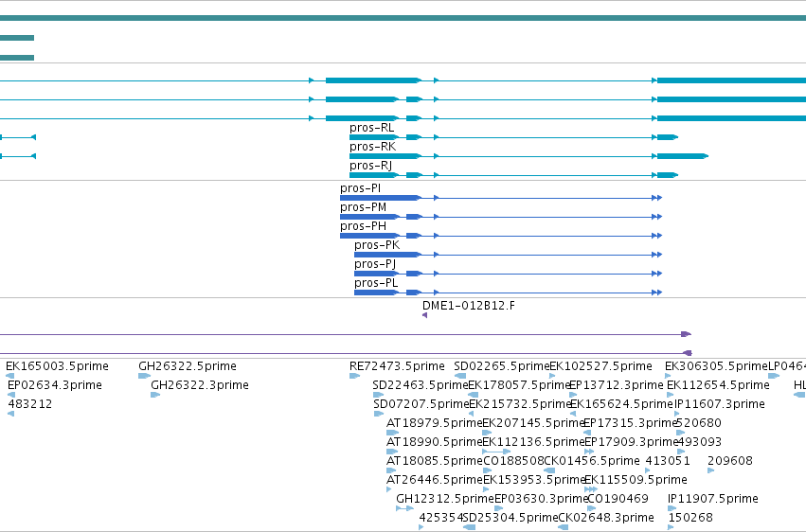This screenshot has height=532, width=806.
Task: Click the EK115509.5prime EST label
Action: coord(636,481)
